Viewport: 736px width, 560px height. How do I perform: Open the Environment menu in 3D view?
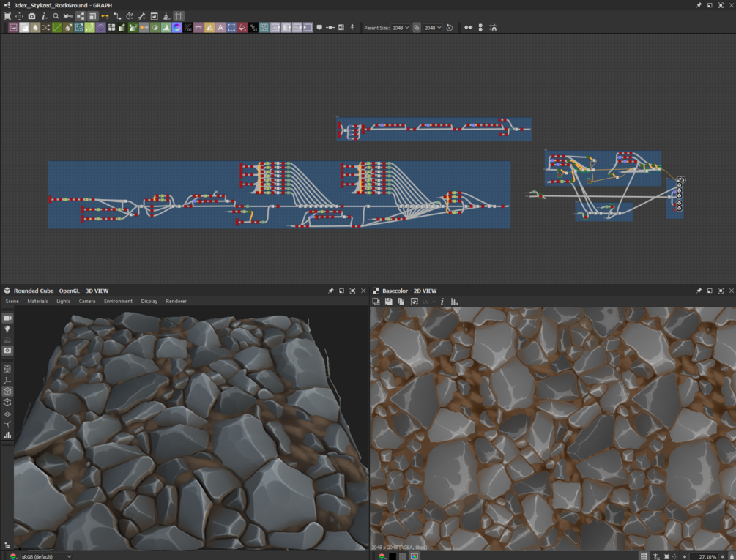click(118, 301)
